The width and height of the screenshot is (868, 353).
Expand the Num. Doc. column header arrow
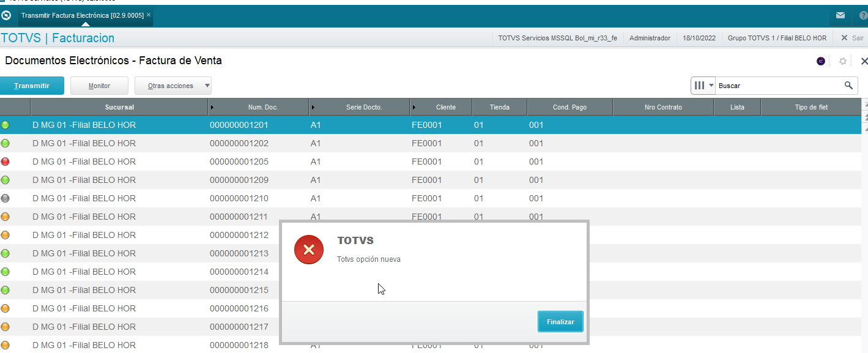(212, 107)
